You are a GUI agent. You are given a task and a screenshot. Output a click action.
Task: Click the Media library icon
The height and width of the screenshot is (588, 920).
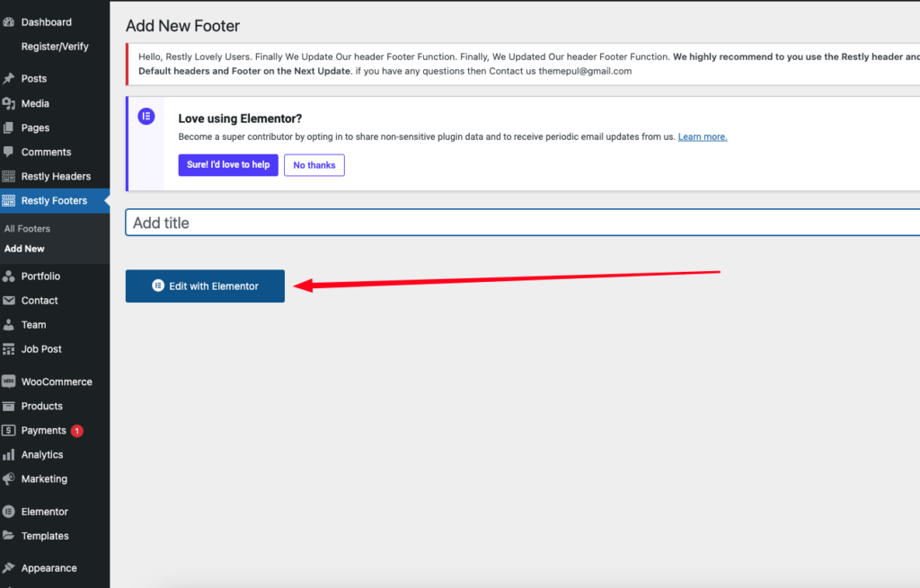point(8,103)
